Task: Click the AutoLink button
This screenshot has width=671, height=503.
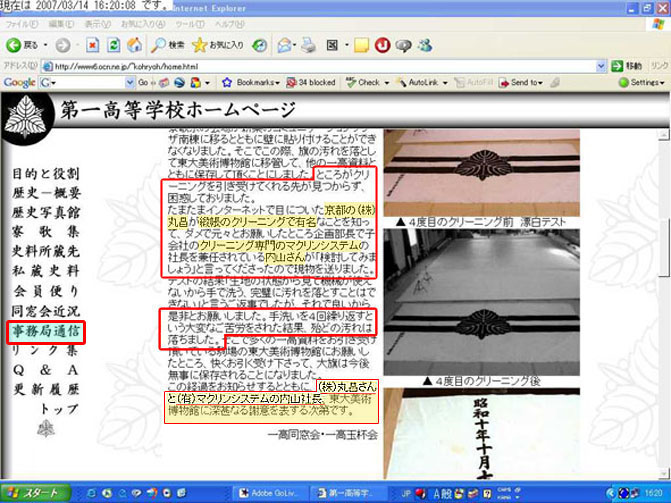Action: pos(417,83)
